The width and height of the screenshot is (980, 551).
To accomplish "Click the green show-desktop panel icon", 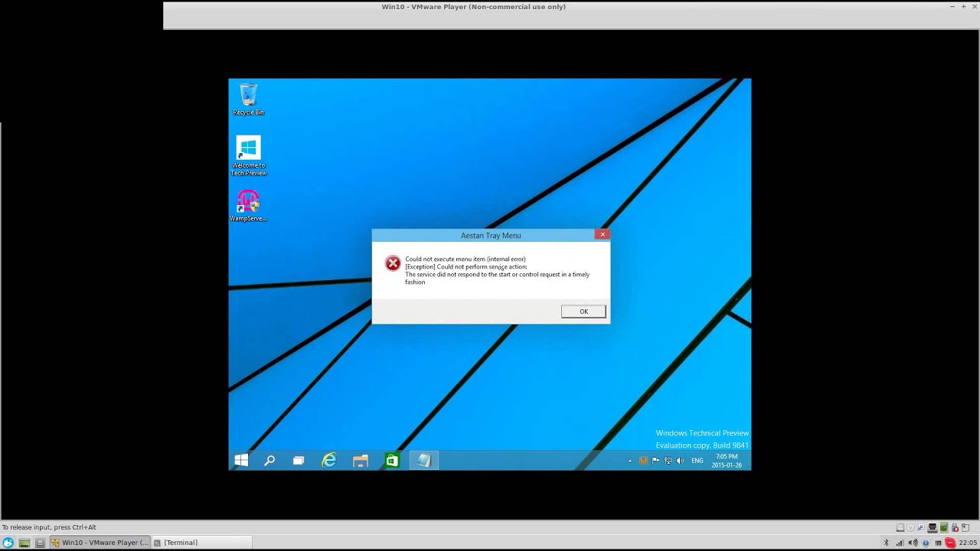I will [24, 543].
